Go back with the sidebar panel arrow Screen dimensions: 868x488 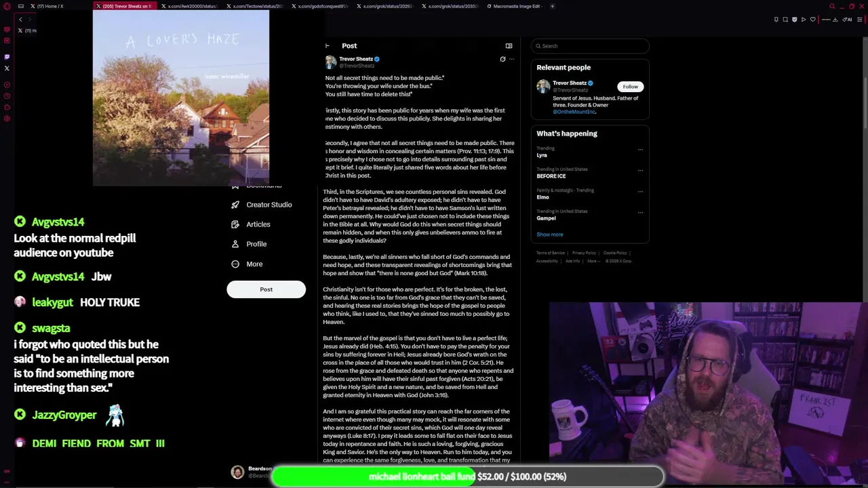pyautogui.click(x=20, y=19)
